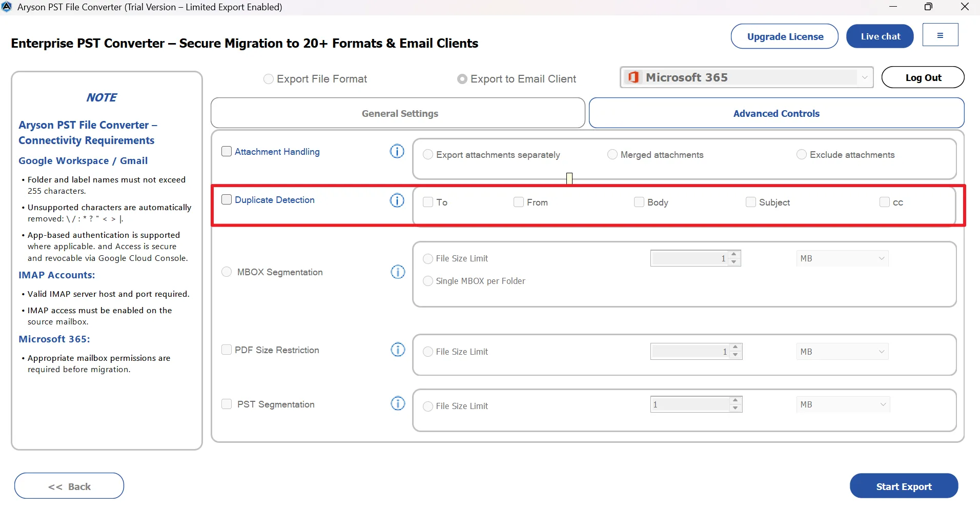Restore down the Aryson window
Screen dimensions: 980x510
tap(928, 7)
